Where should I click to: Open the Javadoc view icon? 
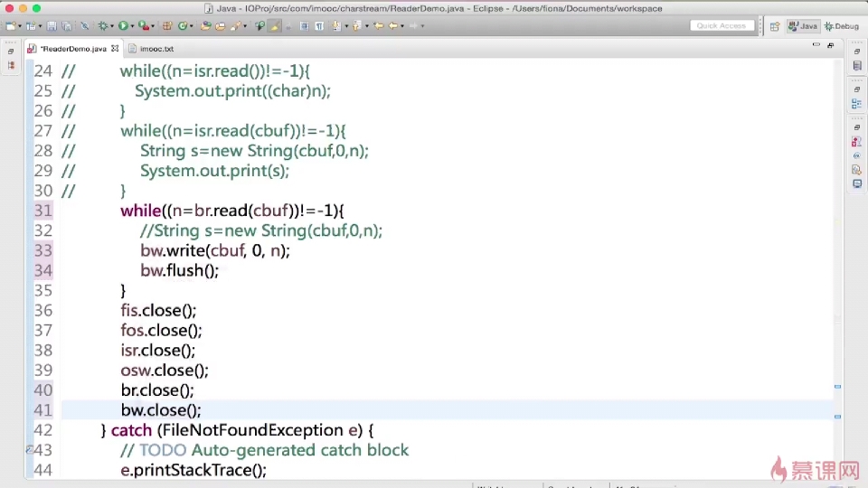click(x=857, y=156)
